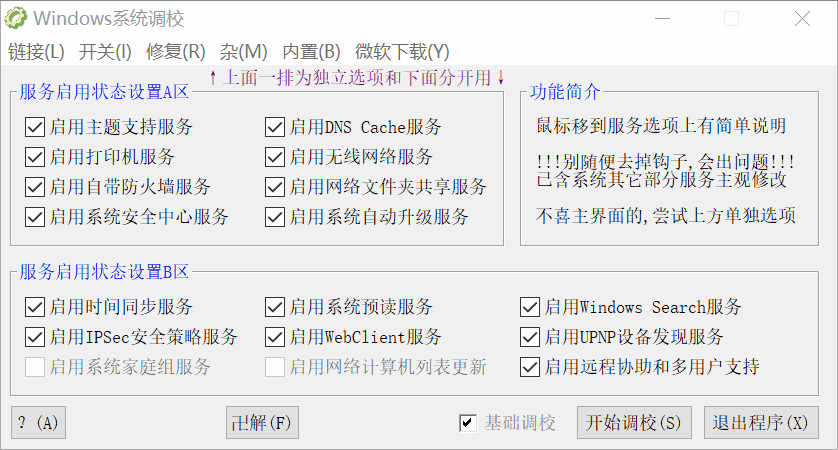Toggle 启用打印机服务 checkbox
Viewport: 838px width, 450px height.
coord(35,157)
